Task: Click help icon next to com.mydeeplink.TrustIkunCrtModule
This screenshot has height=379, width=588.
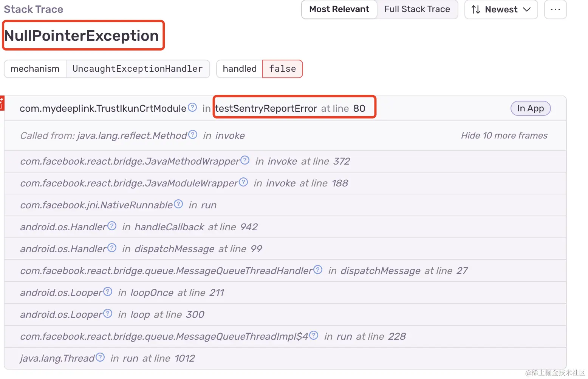Action: pyautogui.click(x=192, y=108)
